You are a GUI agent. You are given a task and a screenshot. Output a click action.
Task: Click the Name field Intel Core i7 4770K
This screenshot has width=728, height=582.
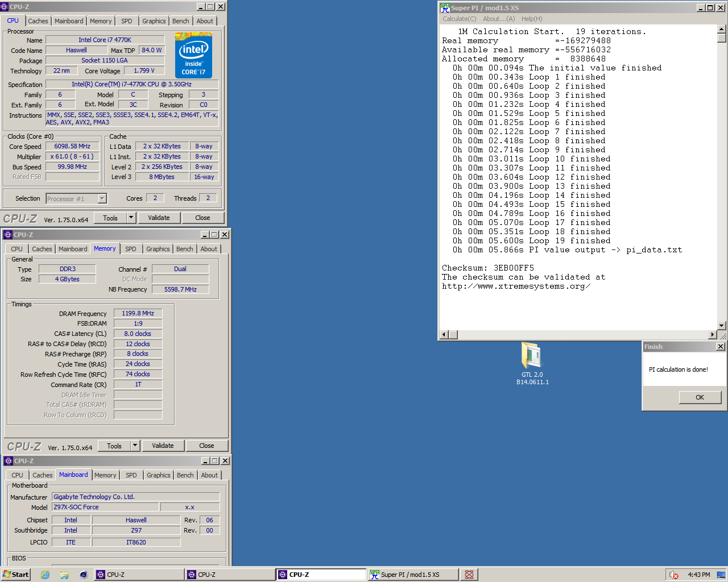click(105, 40)
